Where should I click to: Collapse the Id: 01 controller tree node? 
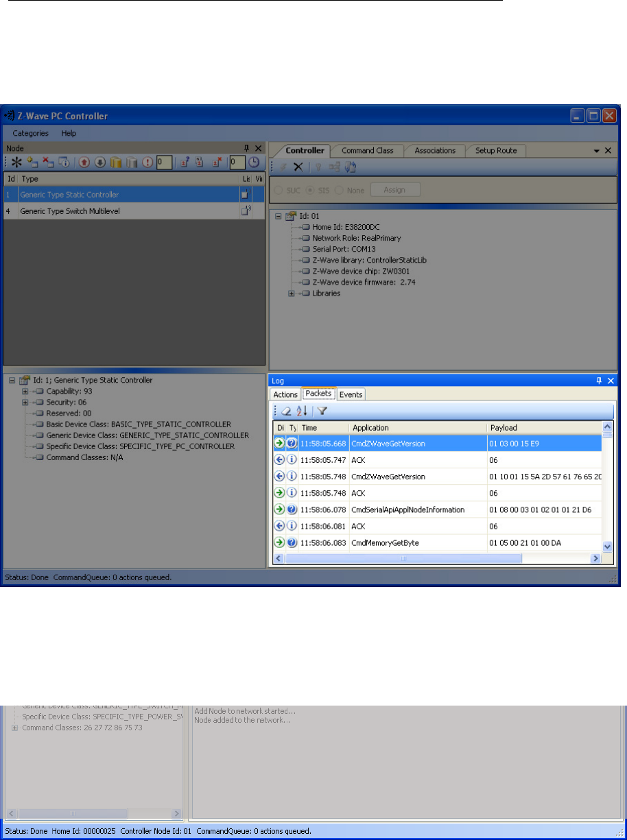coord(279,216)
